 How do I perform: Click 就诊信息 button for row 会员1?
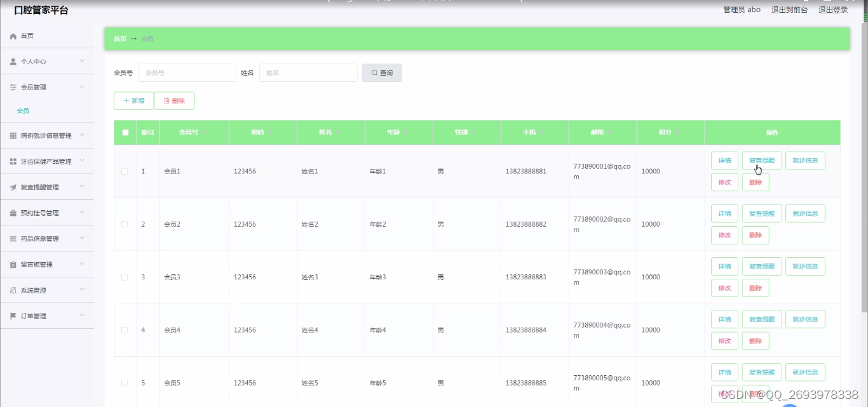coord(805,161)
